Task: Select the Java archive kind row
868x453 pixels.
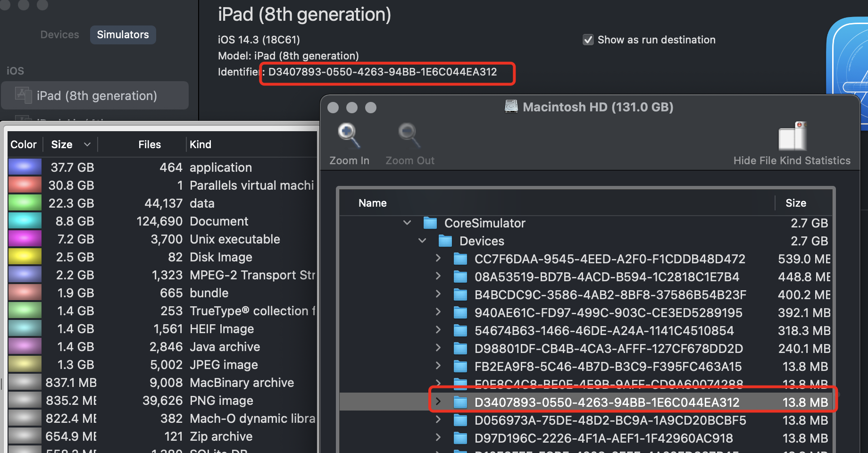Action: coord(163,347)
